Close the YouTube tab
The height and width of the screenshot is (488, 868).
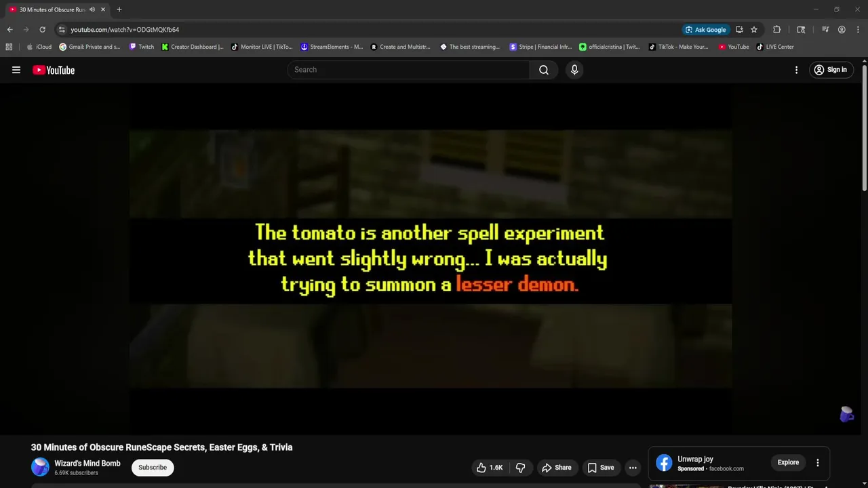(103, 9)
